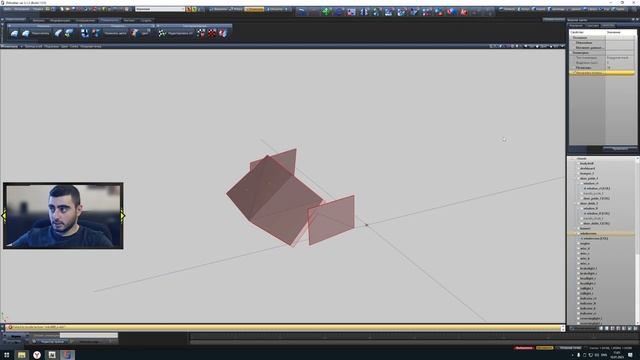Collapse the chassis root node
The image size is (640, 360).
[573, 158]
